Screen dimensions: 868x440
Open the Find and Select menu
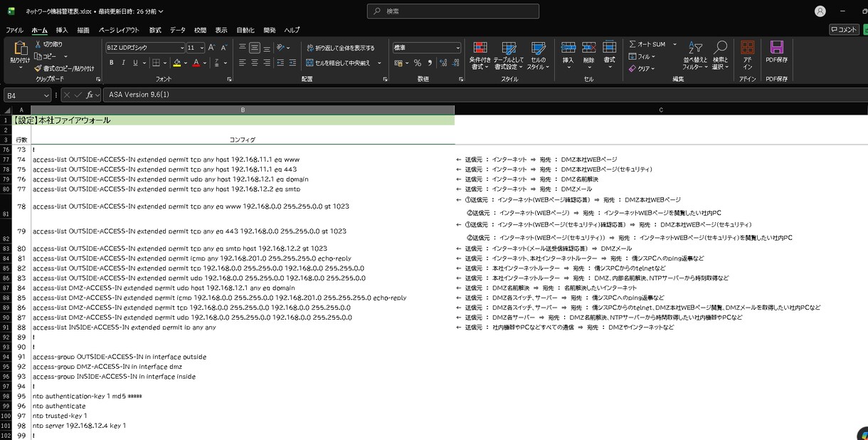tap(721, 55)
